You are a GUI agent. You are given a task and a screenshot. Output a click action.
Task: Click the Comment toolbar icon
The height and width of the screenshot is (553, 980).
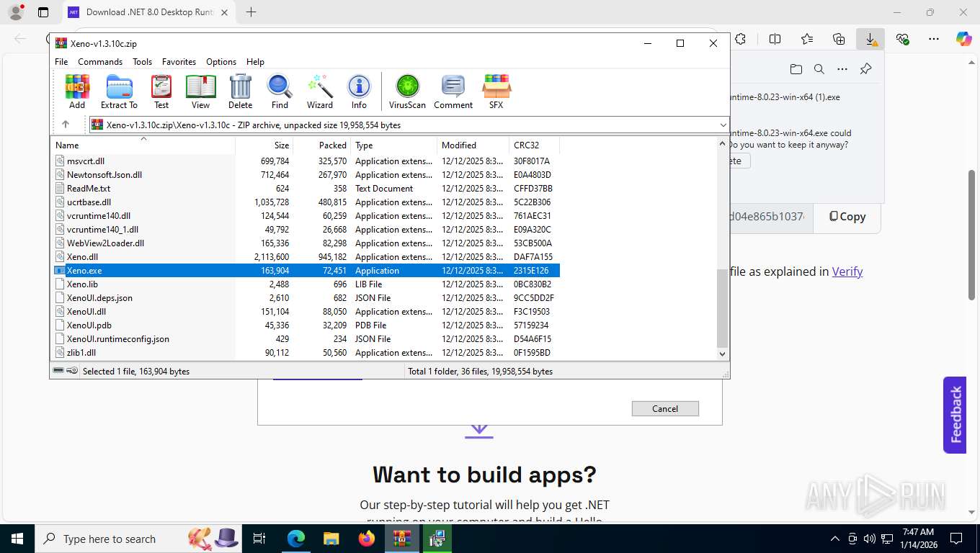(453, 91)
